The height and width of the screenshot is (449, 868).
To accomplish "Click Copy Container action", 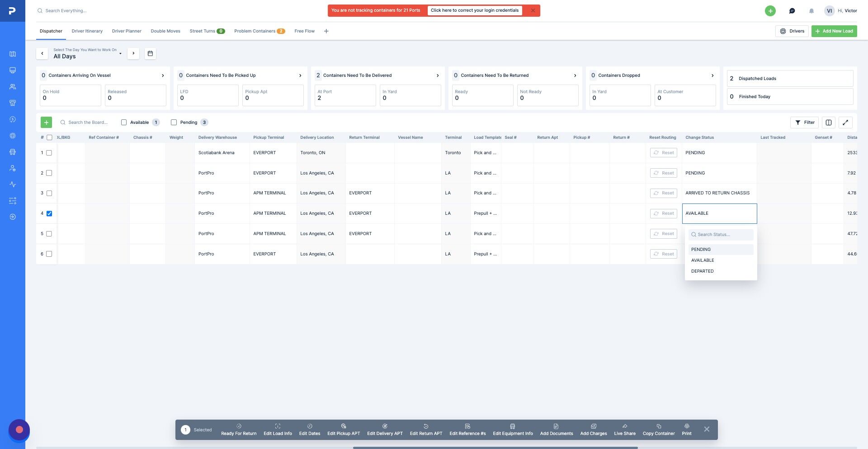I will click(x=659, y=430).
